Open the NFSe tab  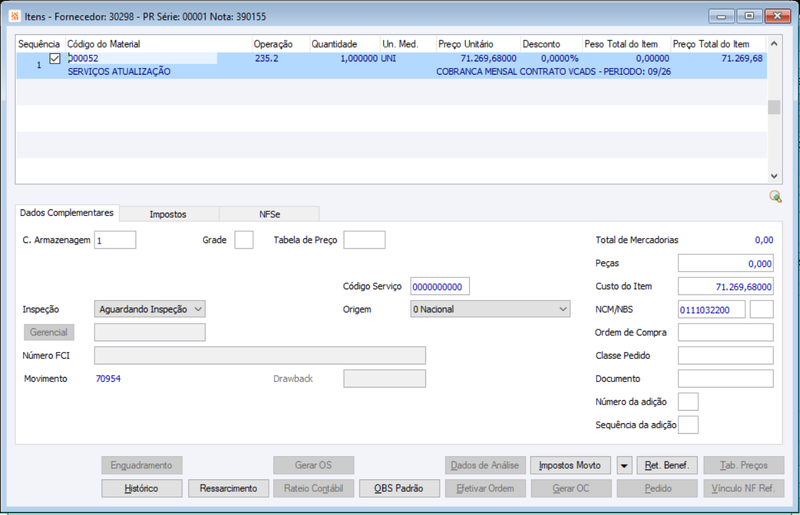[x=269, y=214]
